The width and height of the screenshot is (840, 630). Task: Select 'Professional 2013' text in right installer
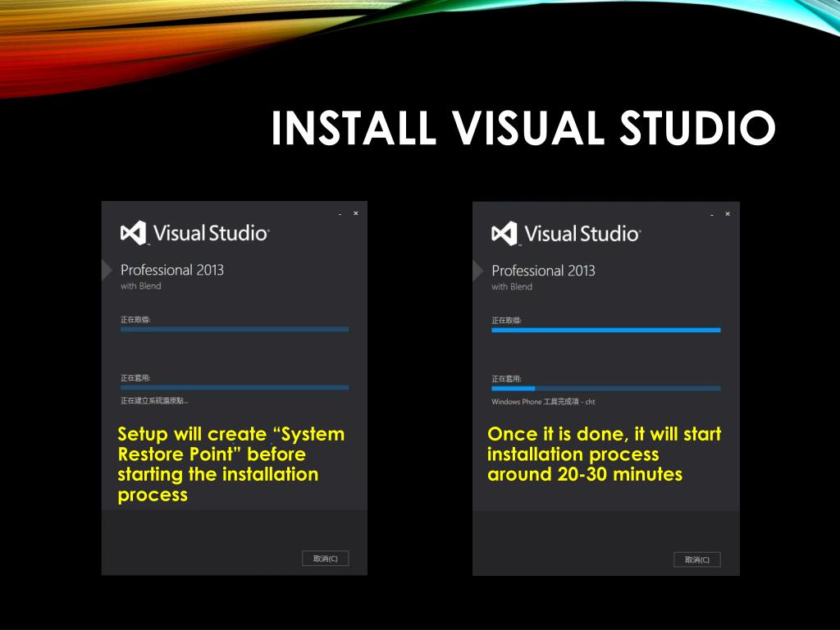point(543,271)
